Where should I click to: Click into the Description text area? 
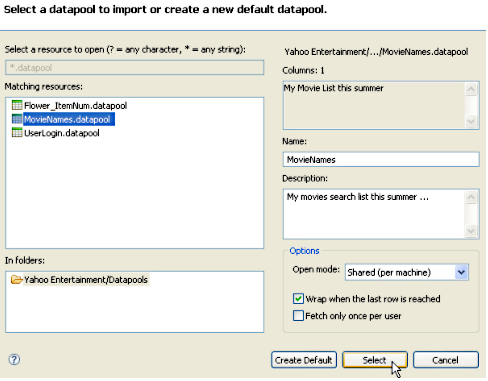pos(373,214)
